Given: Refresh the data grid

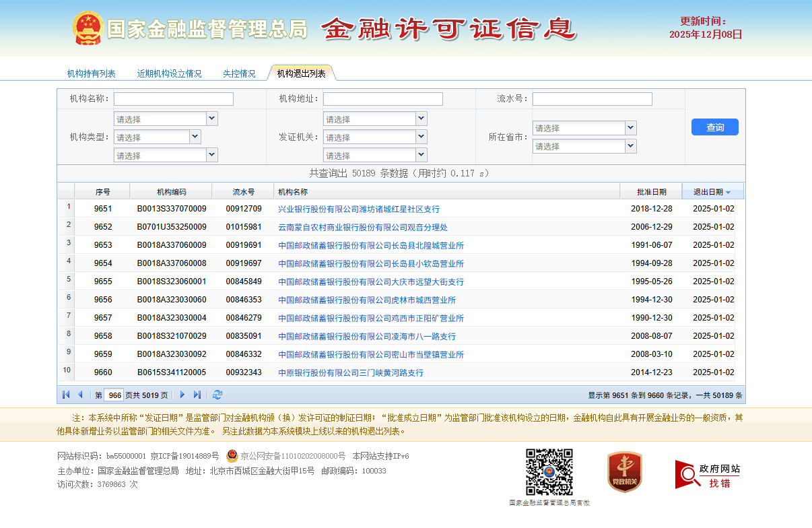Looking at the screenshot, I should [217, 395].
